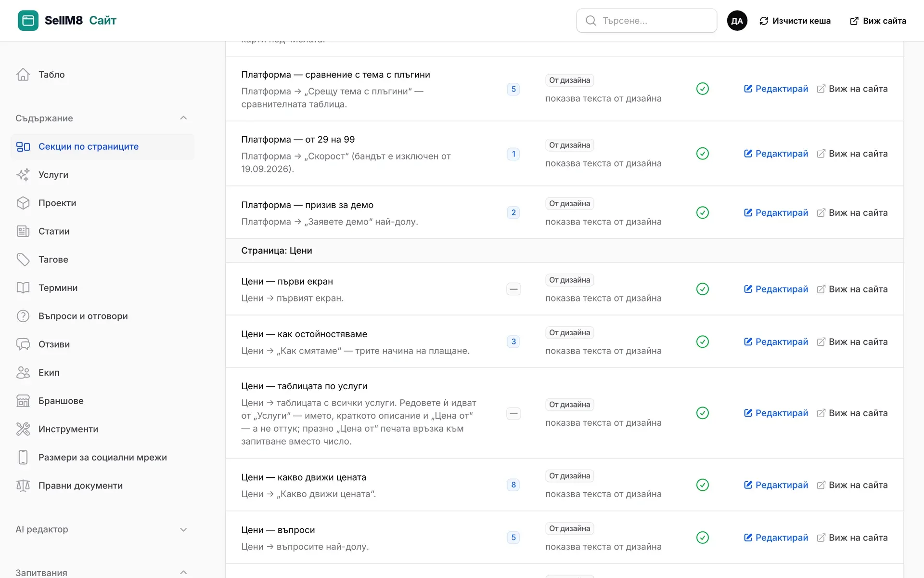Click the Размери за социални мрежи phone icon

pos(23,458)
